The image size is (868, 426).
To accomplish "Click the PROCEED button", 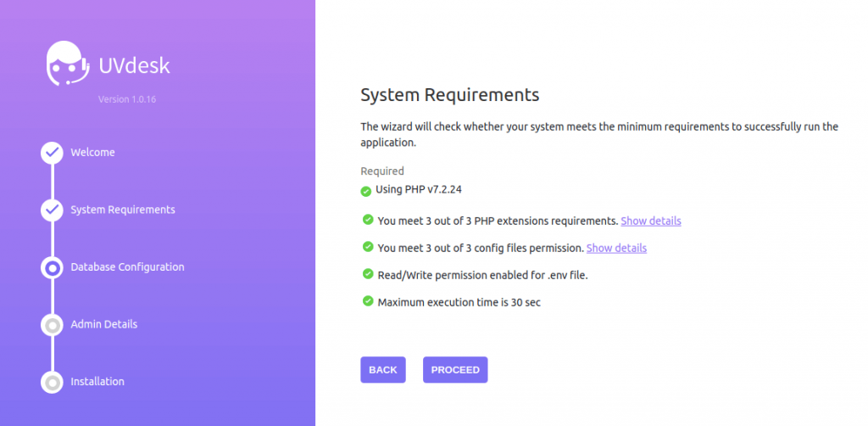I will (x=455, y=369).
